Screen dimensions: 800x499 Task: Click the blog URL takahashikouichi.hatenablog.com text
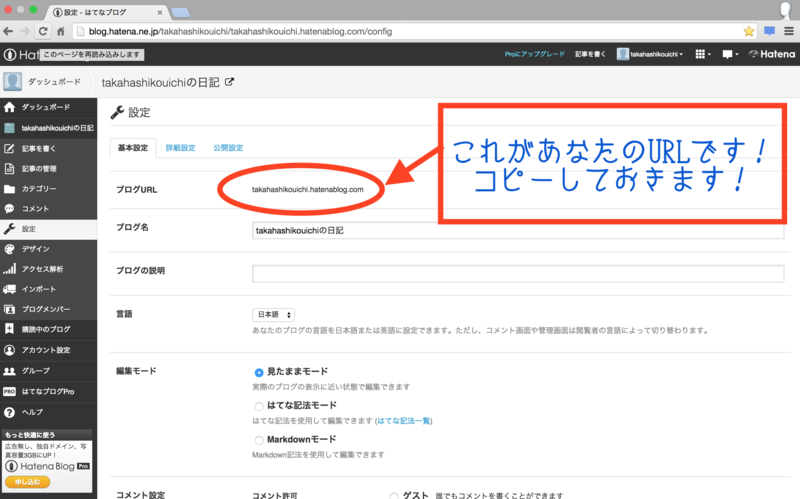[x=308, y=189]
